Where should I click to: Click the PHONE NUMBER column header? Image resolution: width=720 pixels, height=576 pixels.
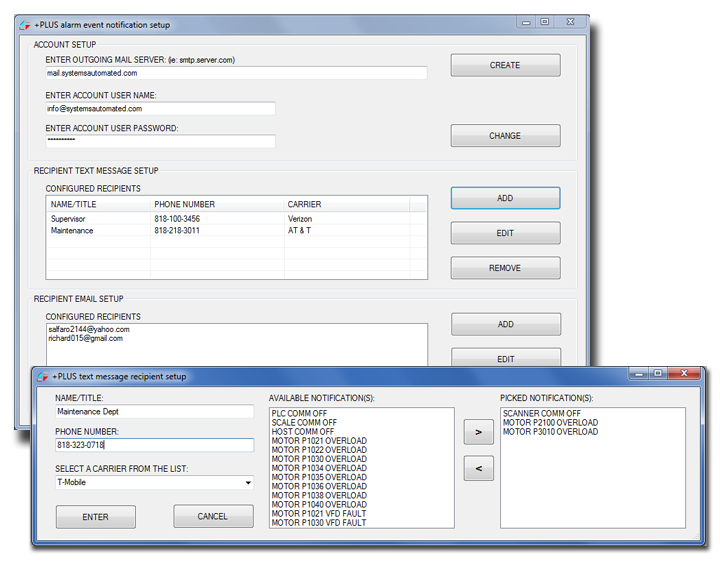click(x=217, y=204)
